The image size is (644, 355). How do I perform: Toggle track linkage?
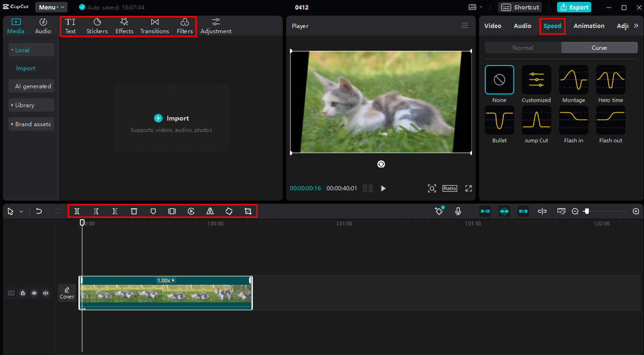(x=523, y=211)
